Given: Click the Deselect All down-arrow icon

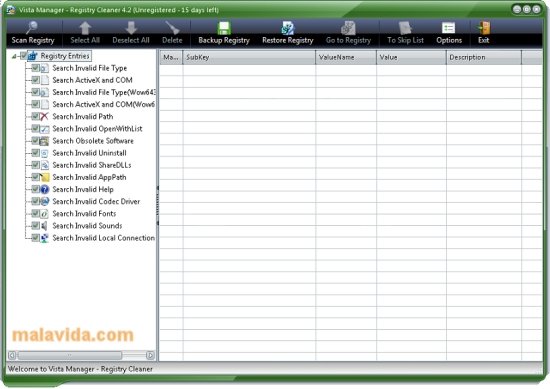Looking at the screenshot, I should click(x=131, y=28).
